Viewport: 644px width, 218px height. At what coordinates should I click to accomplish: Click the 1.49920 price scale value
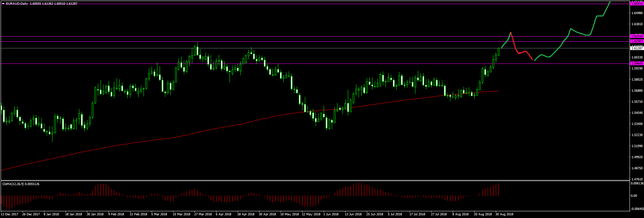637,157
